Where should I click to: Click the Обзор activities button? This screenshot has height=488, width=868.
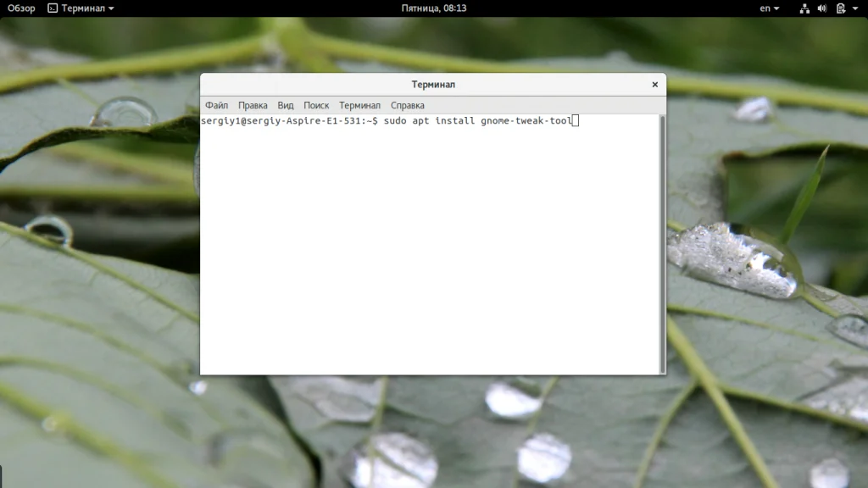click(x=21, y=8)
